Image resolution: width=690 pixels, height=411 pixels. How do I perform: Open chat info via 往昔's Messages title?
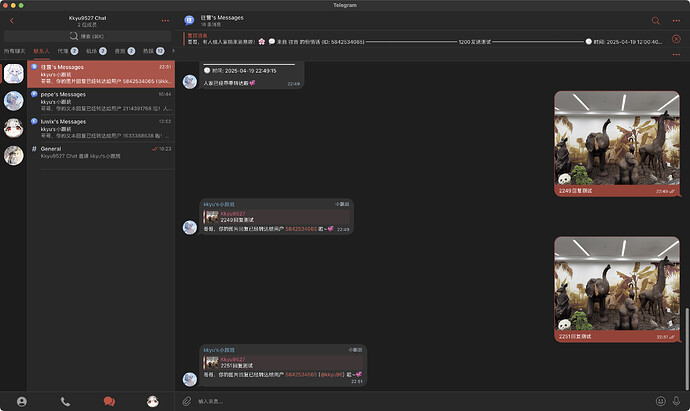pos(222,18)
